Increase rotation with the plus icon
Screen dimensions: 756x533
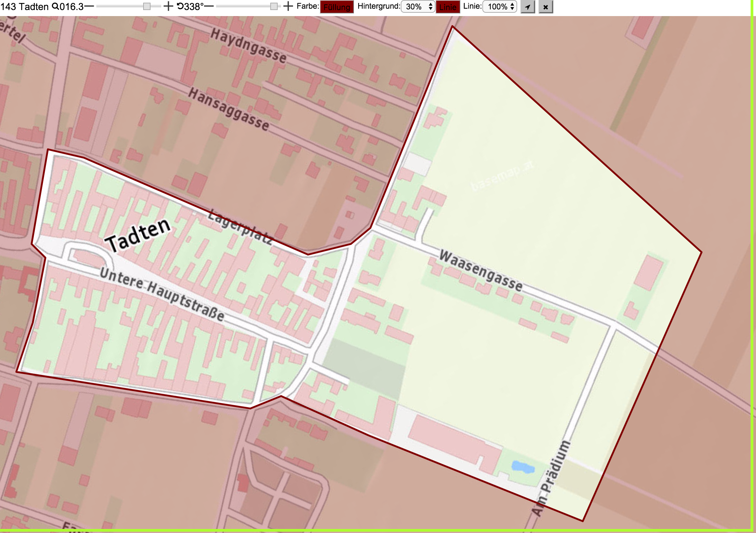tap(288, 6)
